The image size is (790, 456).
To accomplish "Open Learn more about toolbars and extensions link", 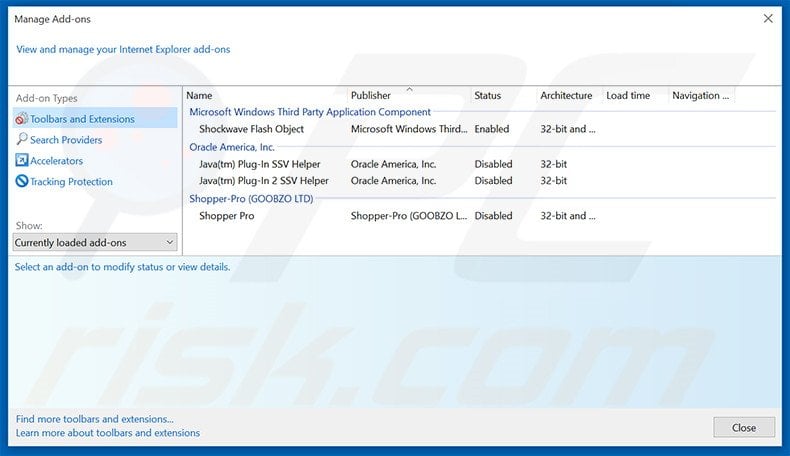I will pyautogui.click(x=108, y=433).
